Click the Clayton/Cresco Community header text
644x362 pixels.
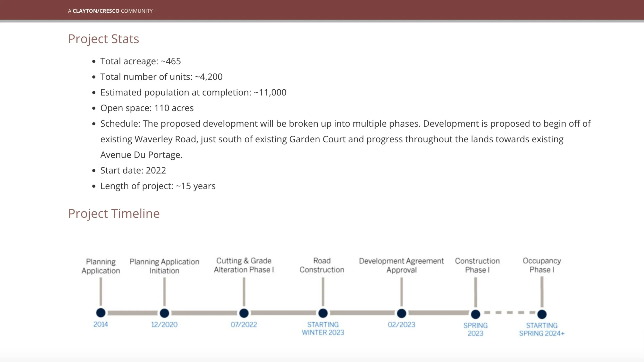(x=110, y=11)
